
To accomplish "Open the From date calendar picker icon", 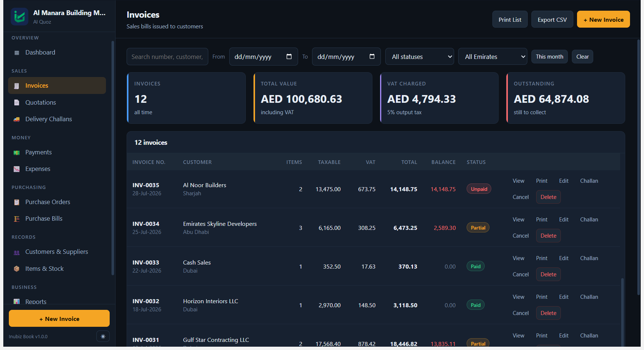I will click(289, 56).
